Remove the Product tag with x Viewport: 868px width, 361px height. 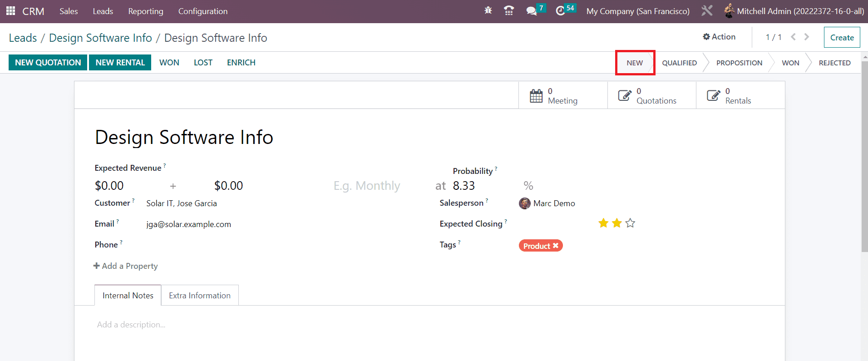tap(555, 246)
